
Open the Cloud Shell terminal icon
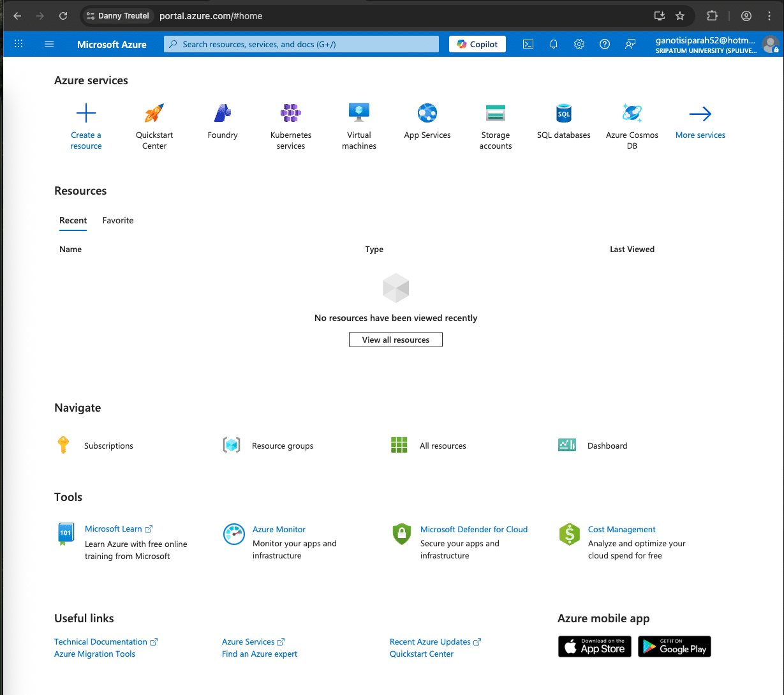click(x=528, y=44)
